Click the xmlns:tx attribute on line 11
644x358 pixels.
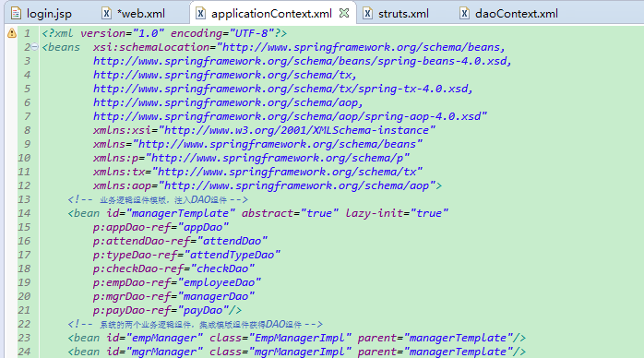point(119,172)
